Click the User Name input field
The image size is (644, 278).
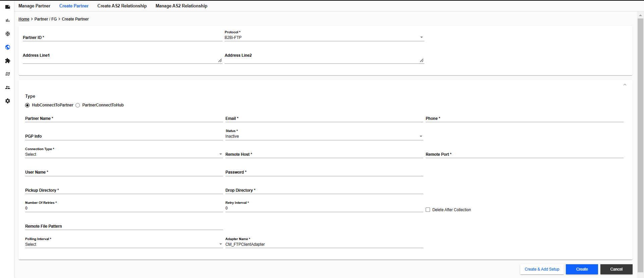pyautogui.click(x=124, y=172)
